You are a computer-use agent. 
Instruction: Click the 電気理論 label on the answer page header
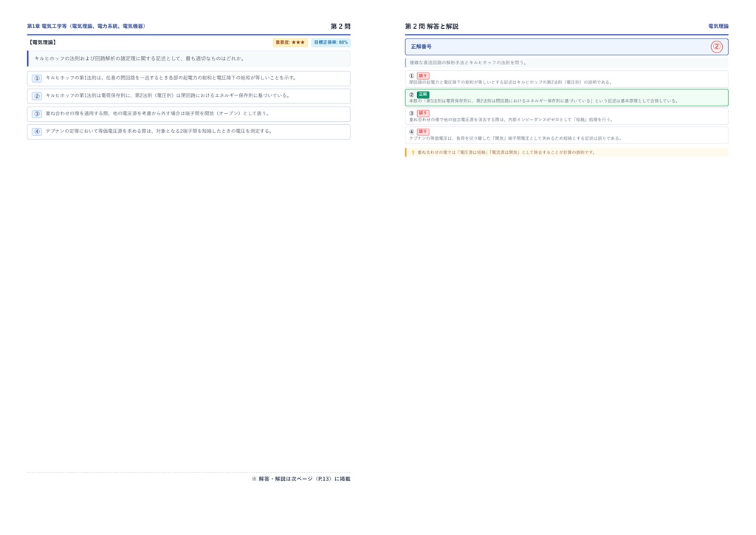tap(718, 26)
